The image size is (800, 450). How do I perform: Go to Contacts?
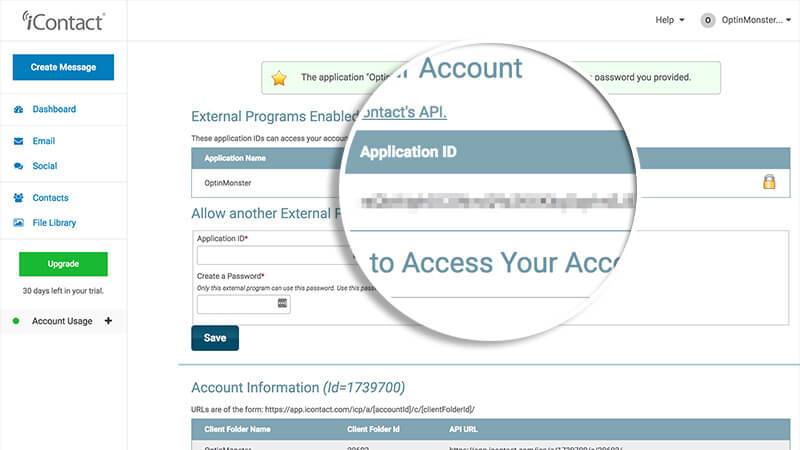(x=51, y=197)
